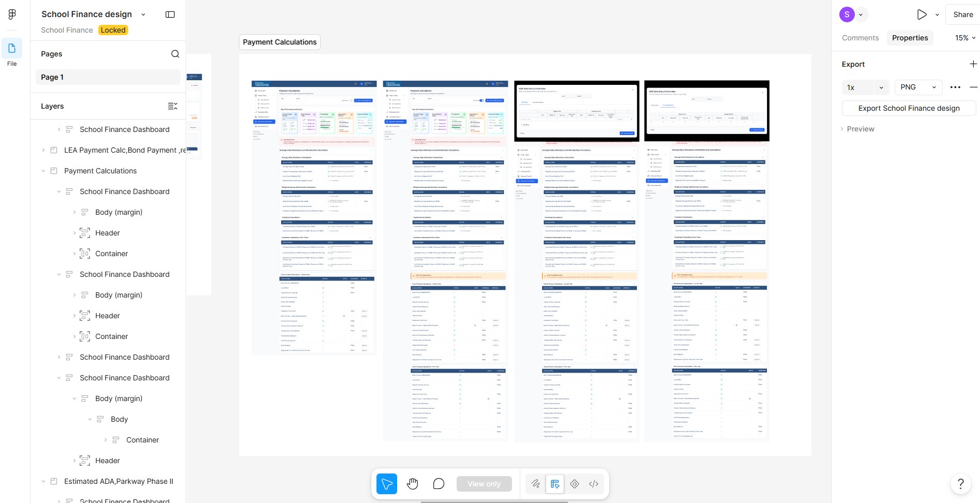The image size is (980, 503).
Task: Click Export School Finance design button
Action: tap(909, 108)
